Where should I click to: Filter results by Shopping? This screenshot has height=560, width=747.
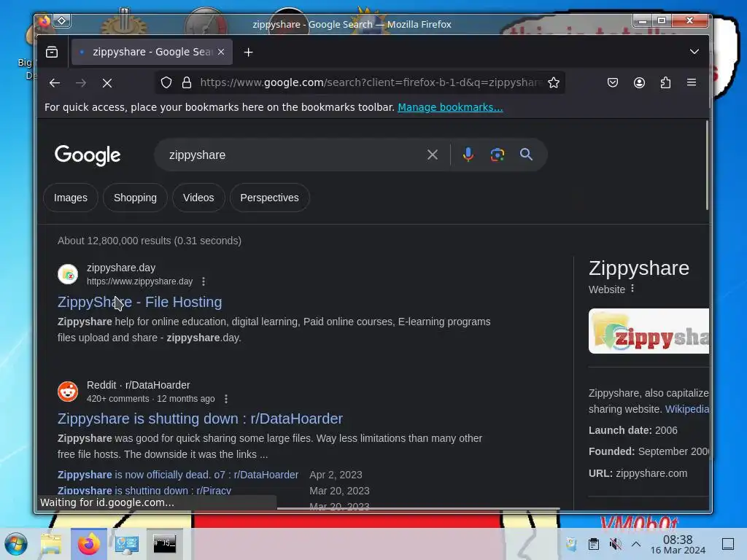click(x=135, y=198)
